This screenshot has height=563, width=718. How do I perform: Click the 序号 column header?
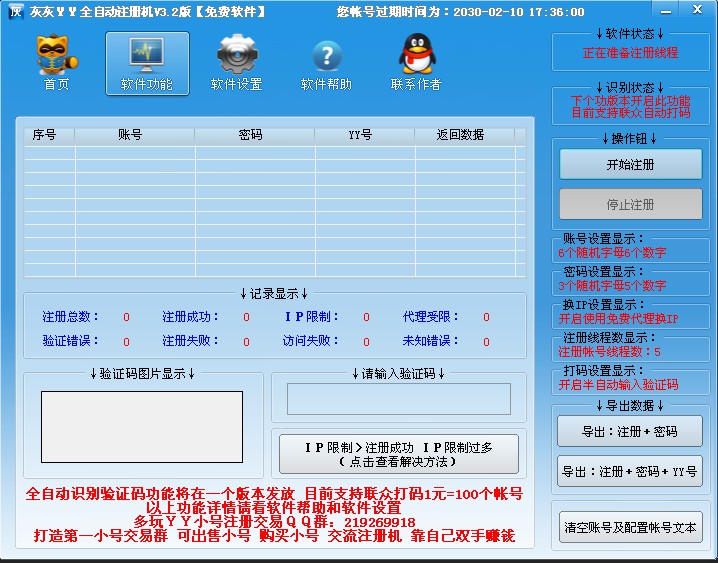(49, 135)
